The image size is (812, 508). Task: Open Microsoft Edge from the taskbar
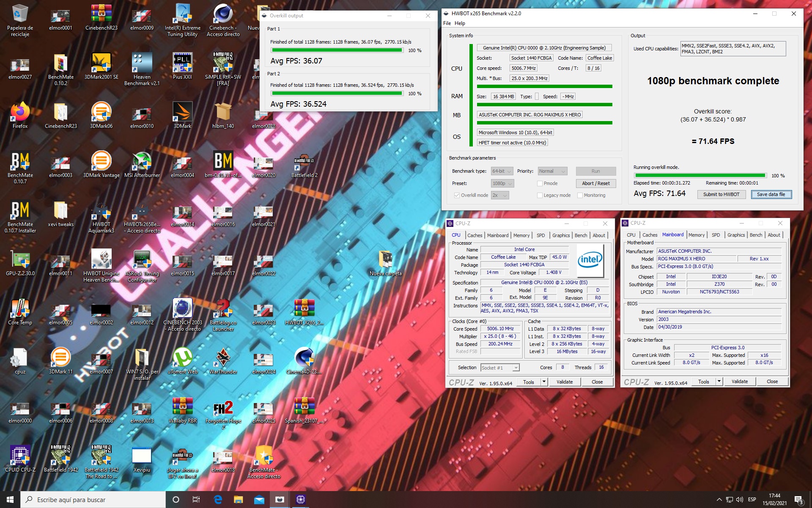[x=218, y=500]
